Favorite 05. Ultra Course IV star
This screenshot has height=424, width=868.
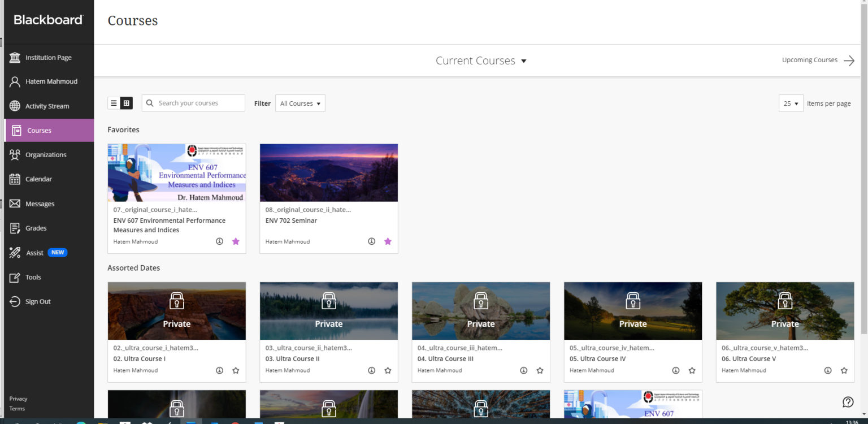point(692,371)
